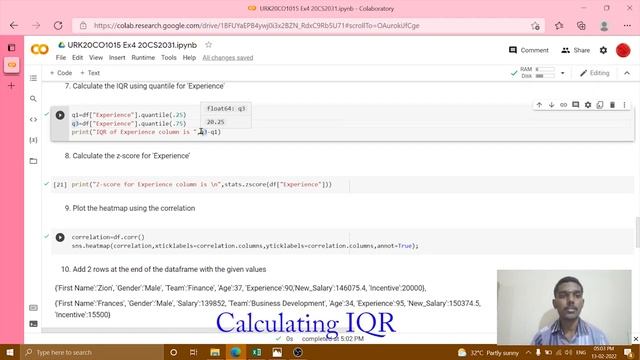Viewport: 640px width, 360px height.
Task: Add a comment to the cell
Action: pyautogui.click(x=576, y=105)
